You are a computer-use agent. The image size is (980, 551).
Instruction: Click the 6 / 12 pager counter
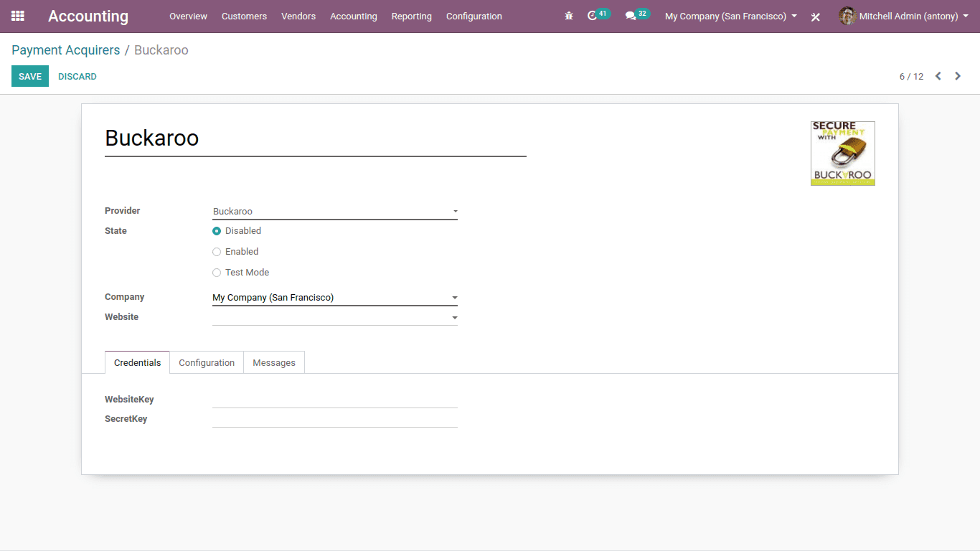coord(911,76)
